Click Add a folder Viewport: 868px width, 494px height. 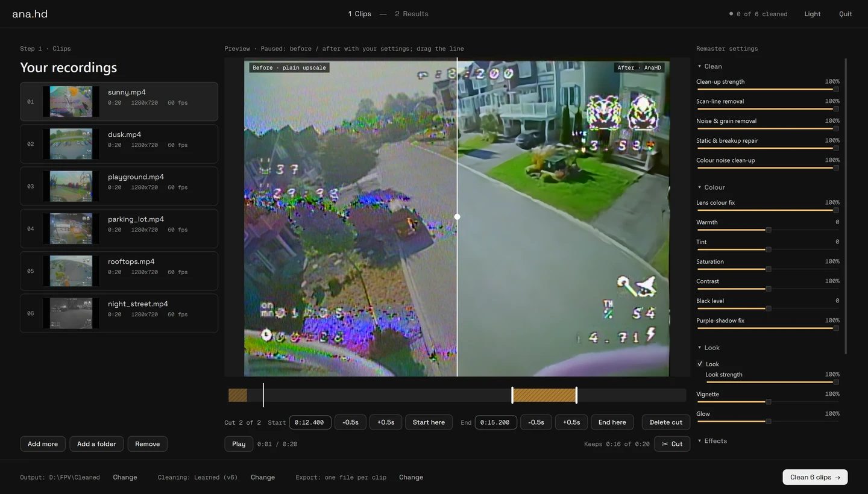tap(96, 444)
